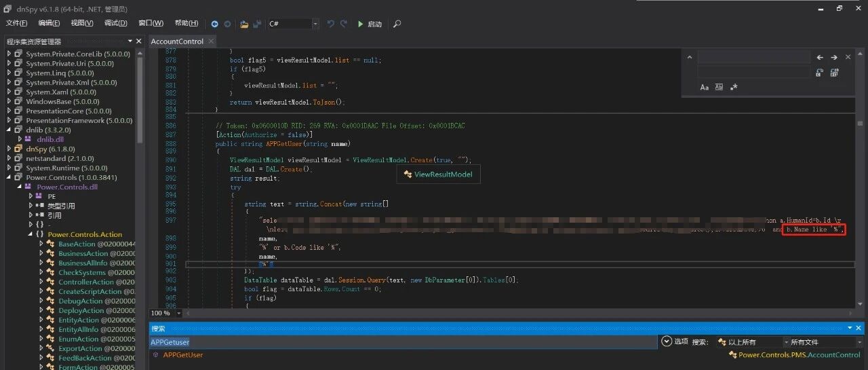Viewport: 868px width, 370px height.
Task: Collapse replace row with chevron in find box
Action: tap(690, 58)
